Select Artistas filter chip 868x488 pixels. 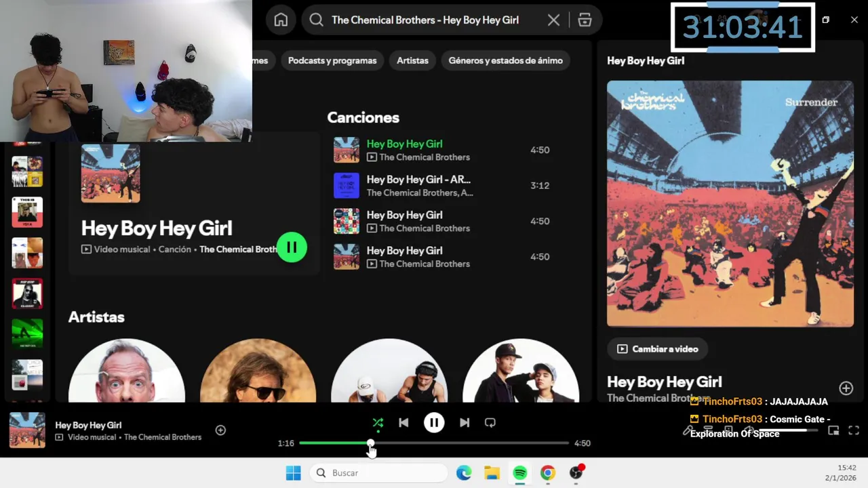click(412, 60)
